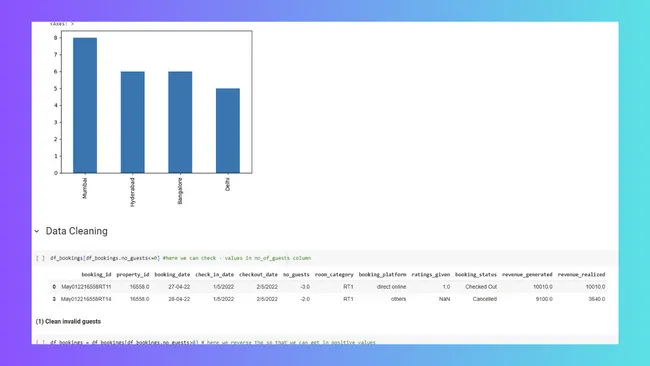Screen dimensions: 650x366
Task: Click the others booking platform cell
Action: pyautogui.click(x=398, y=299)
